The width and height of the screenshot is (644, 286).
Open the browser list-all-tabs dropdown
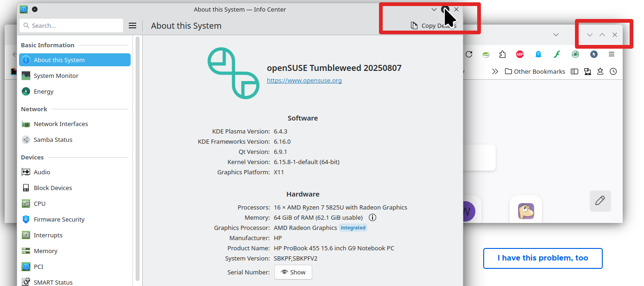click(556, 34)
